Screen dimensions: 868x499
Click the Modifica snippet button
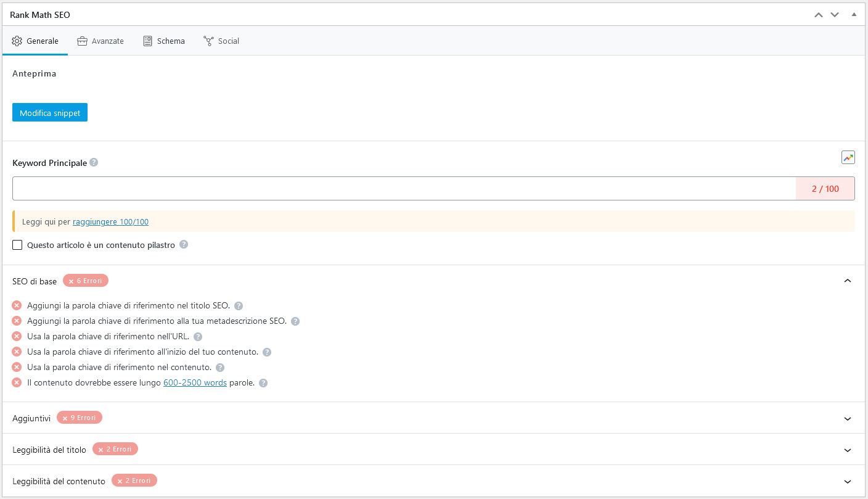pos(50,112)
